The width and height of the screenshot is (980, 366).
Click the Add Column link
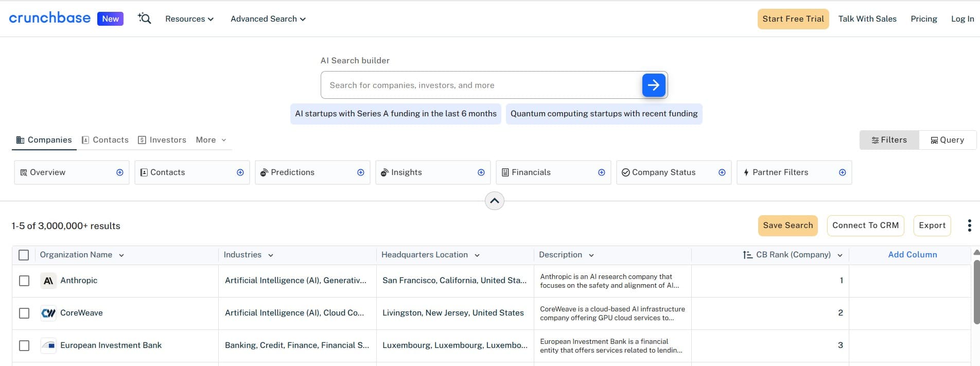913,255
